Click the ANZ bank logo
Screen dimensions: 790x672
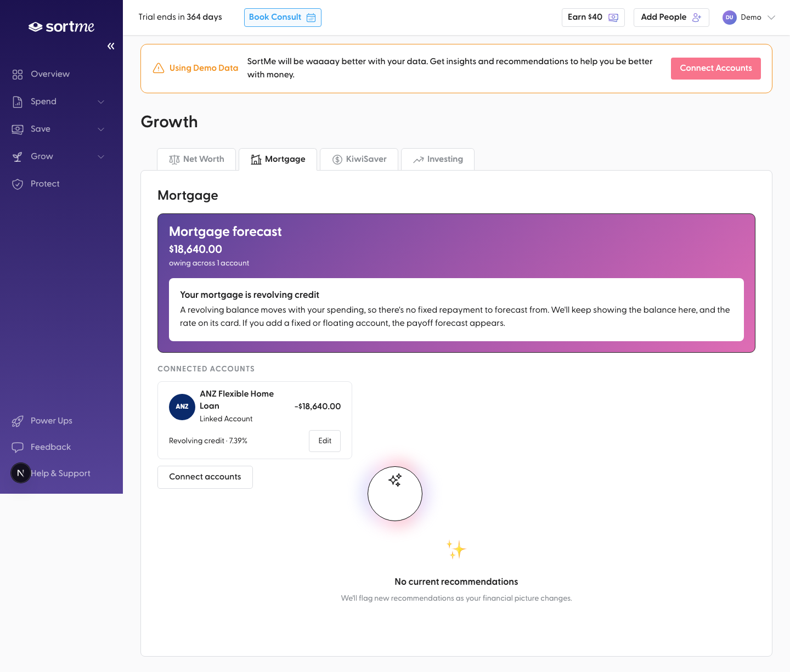point(182,407)
